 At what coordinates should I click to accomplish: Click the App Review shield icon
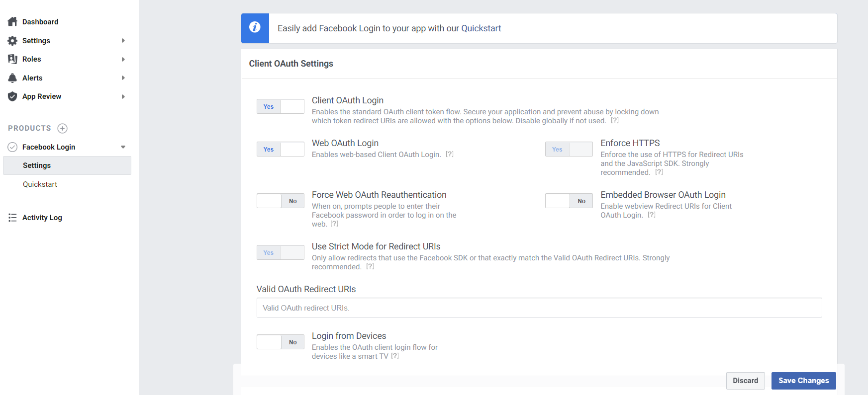(12, 96)
